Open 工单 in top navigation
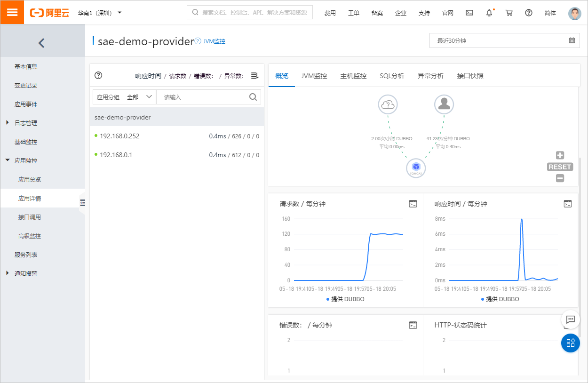The width and height of the screenshot is (588, 383). (x=354, y=13)
